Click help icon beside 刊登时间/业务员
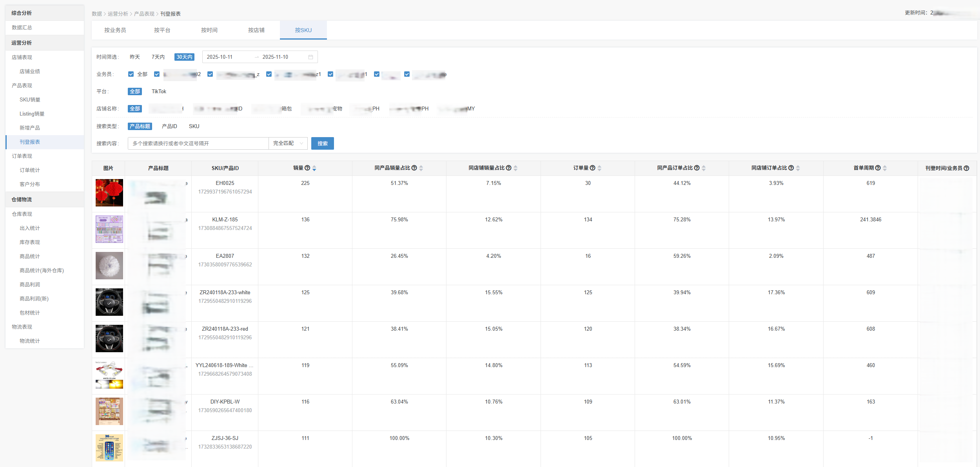 click(966, 168)
